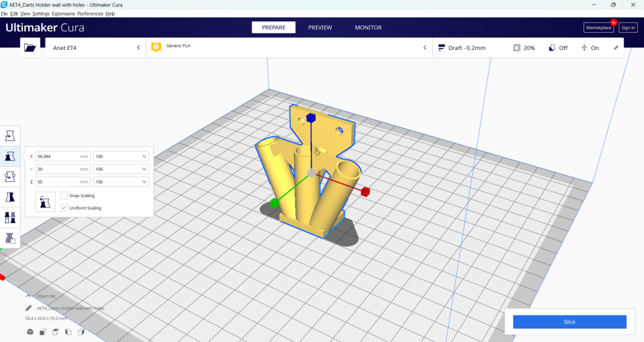This screenshot has width=644, height=342.
Task: Click the infill 20% icon
Action: 516,47
